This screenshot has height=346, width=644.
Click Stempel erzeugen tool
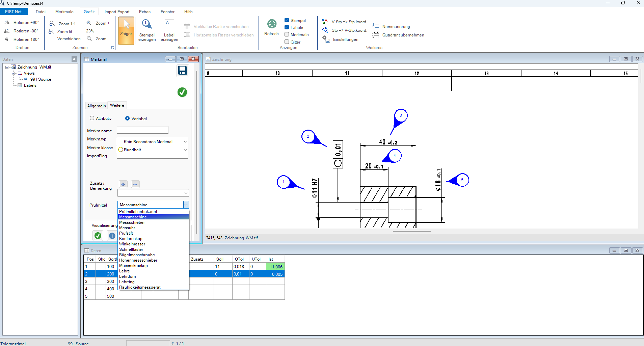coord(147,30)
